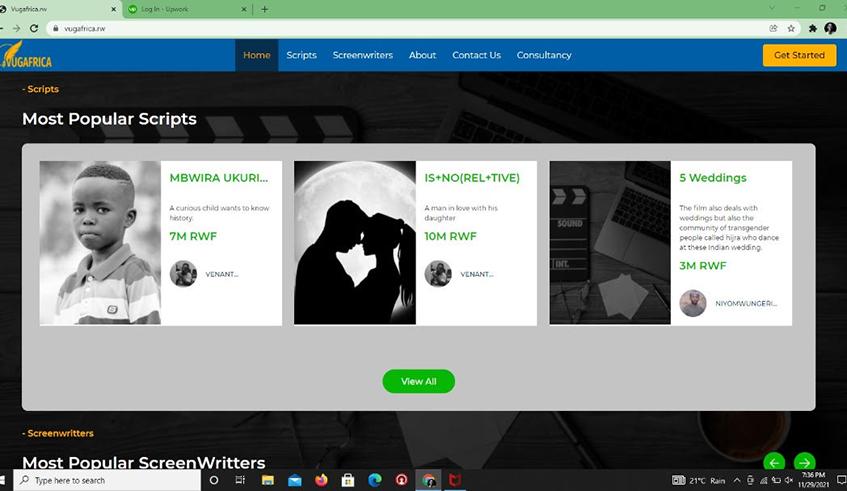Switch to the Log In - Upwork tab
Screen dimensions: 847x491
click(x=187, y=9)
